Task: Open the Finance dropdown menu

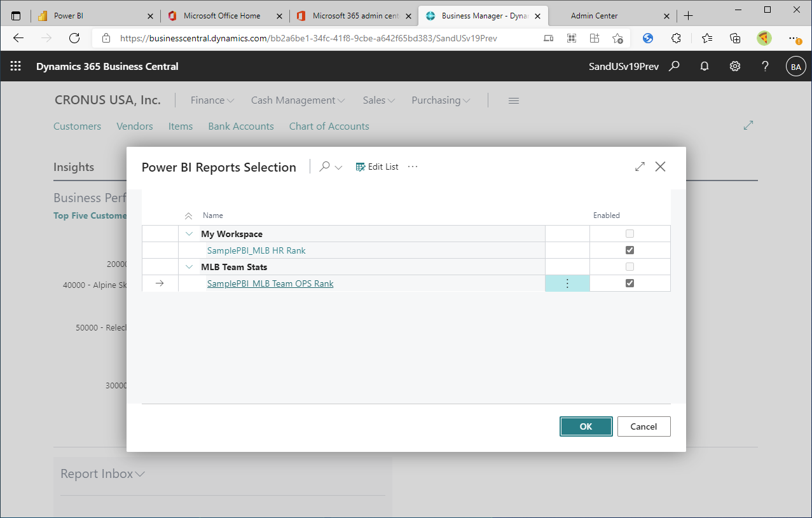Action: 212,100
